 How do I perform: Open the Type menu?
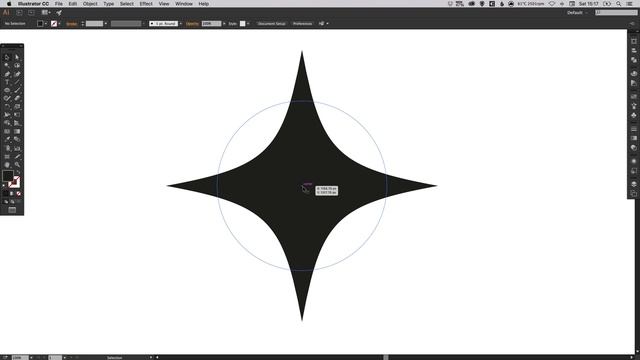pos(109,4)
